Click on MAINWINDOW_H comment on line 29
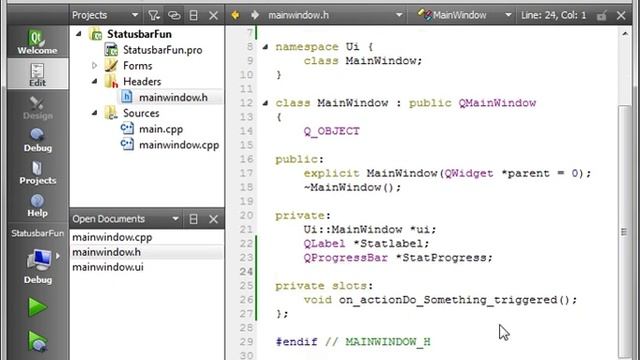 [388, 342]
